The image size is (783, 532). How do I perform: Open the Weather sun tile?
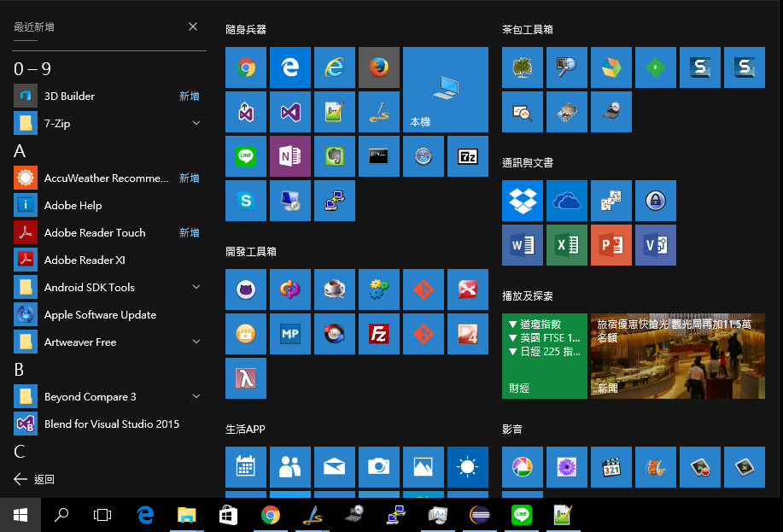(x=468, y=467)
